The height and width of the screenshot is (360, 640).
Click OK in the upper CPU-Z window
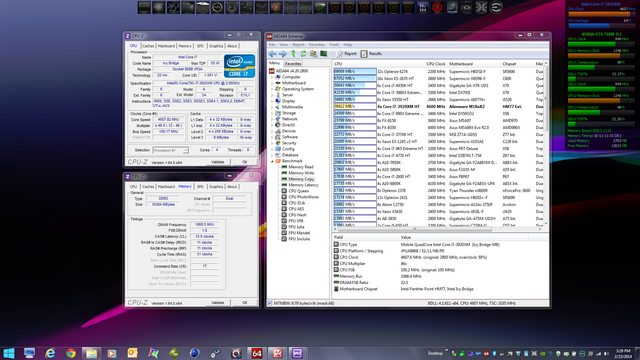(244, 162)
